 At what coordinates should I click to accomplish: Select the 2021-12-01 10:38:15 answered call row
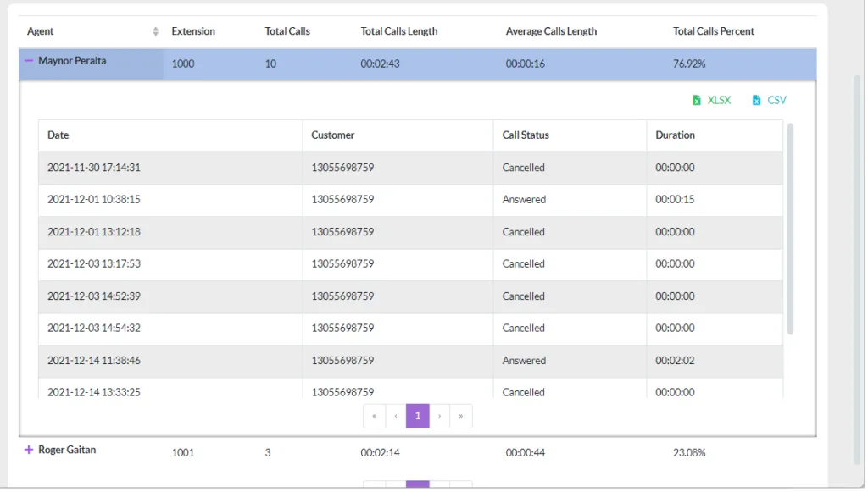coord(411,200)
